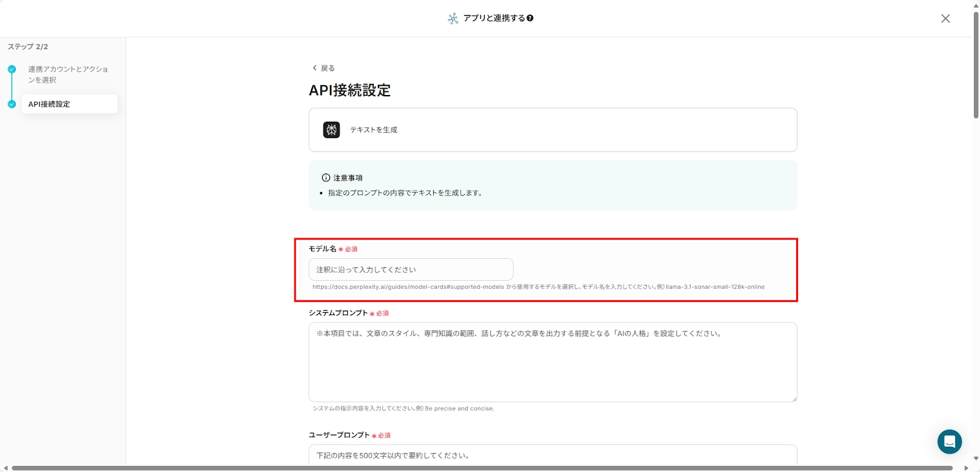Click the モデル名 field label
The height and width of the screenshot is (472, 980).
pos(323,249)
